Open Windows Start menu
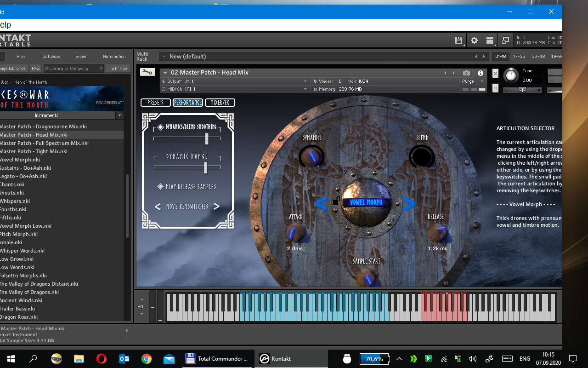 (x=11, y=359)
